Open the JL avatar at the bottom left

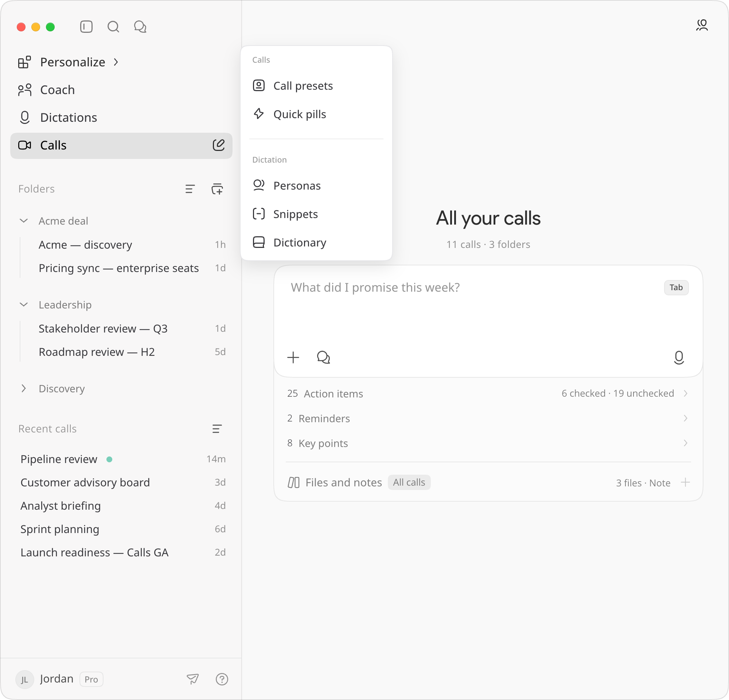pos(24,680)
